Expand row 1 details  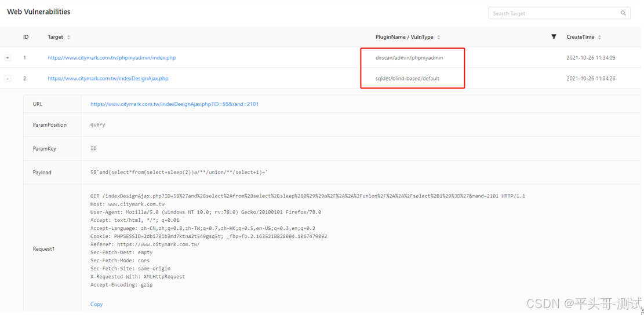click(x=8, y=58)
